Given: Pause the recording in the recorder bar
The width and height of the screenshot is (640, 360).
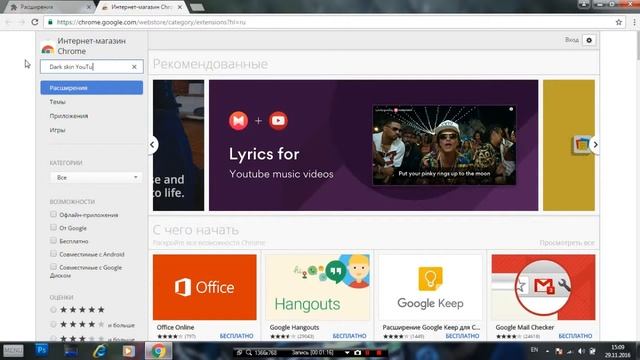Looking at the screenshot, I should (367, 352).
